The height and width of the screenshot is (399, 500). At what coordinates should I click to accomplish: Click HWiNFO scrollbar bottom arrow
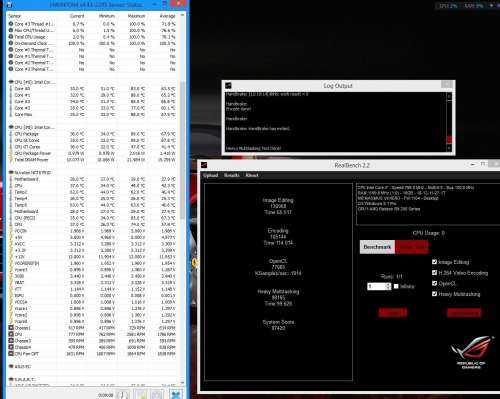click(182, 383)
